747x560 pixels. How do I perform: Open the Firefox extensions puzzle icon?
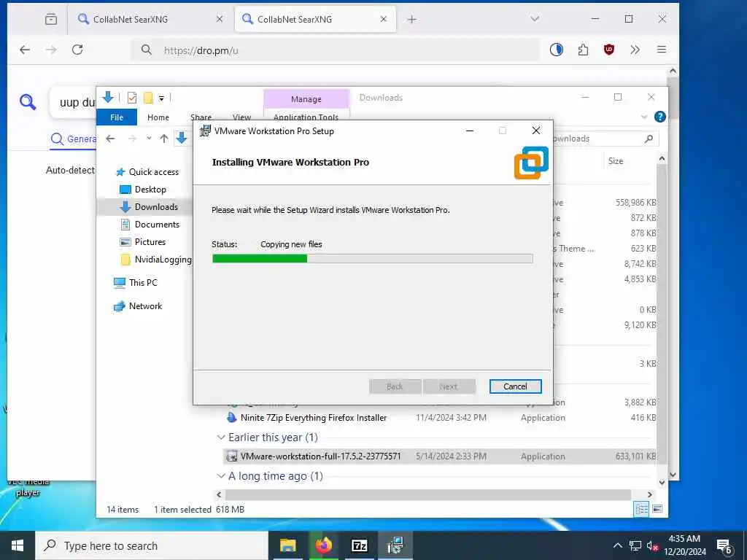(x=583, y=50)
